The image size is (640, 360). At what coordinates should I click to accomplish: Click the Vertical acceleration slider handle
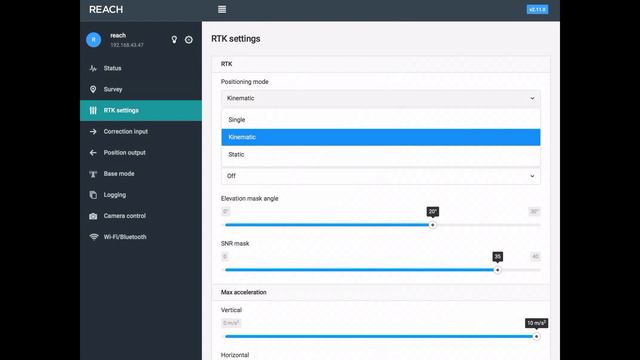[536, 337]
